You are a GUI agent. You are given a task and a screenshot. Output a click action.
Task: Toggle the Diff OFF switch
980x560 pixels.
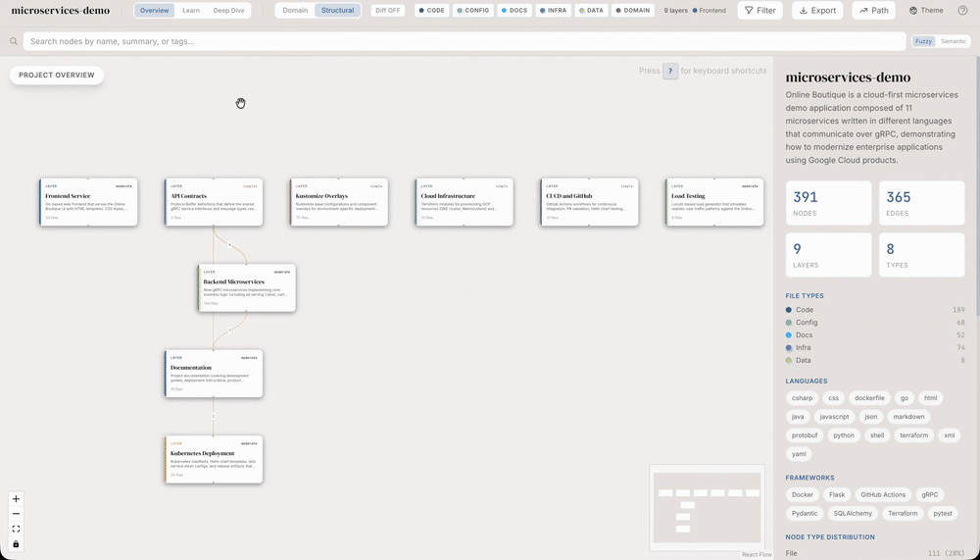pos(387,10)
